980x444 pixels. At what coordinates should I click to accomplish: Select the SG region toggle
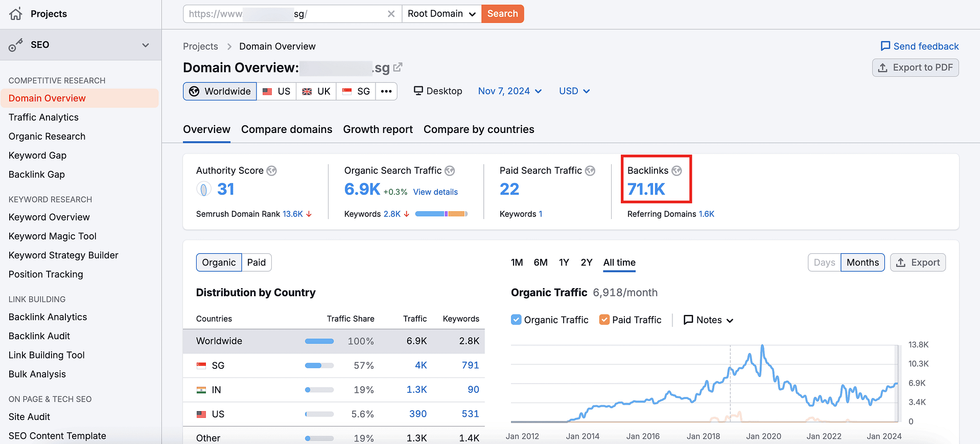click(356, 91)
